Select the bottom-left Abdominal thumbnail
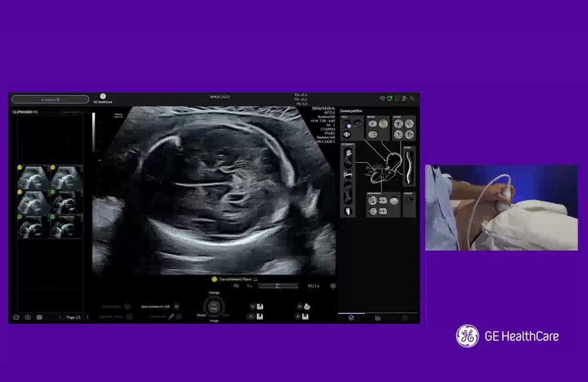 [372, 212]
